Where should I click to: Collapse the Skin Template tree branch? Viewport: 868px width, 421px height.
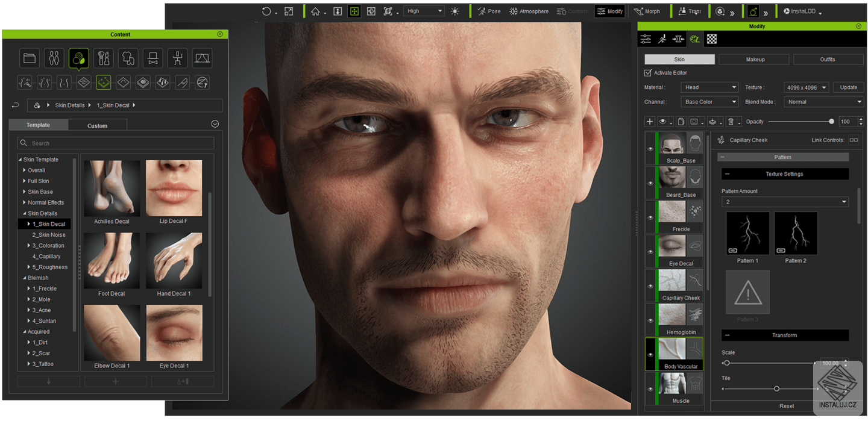[x=19, y=159]
